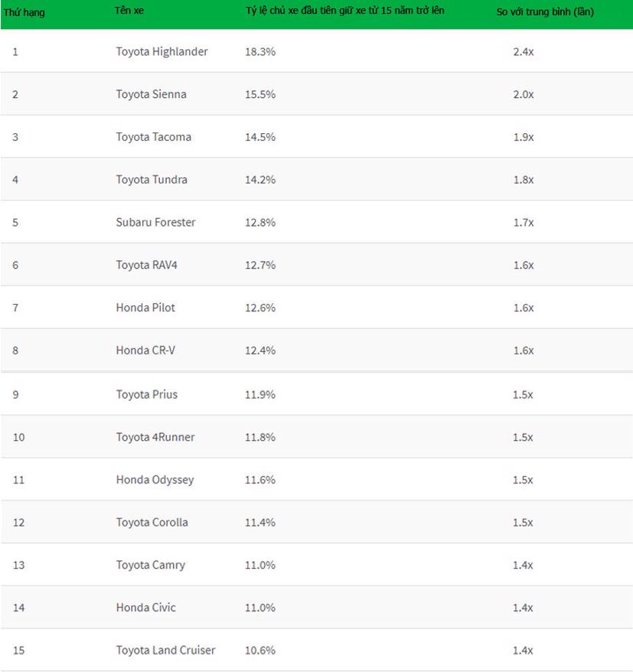Click the Toyota Sienna cell
Image resolution: width=633 pixels, height=672 pixels.
pos(151,94)
